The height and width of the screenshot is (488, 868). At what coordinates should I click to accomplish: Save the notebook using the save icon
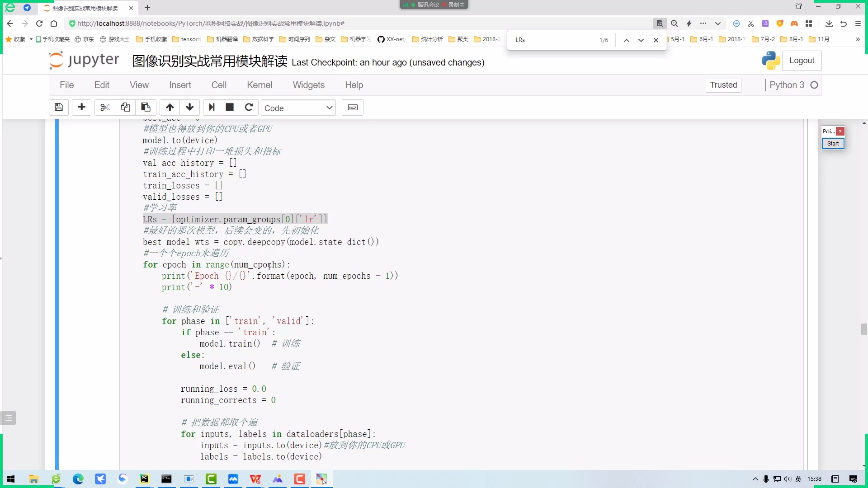(59, 108)
